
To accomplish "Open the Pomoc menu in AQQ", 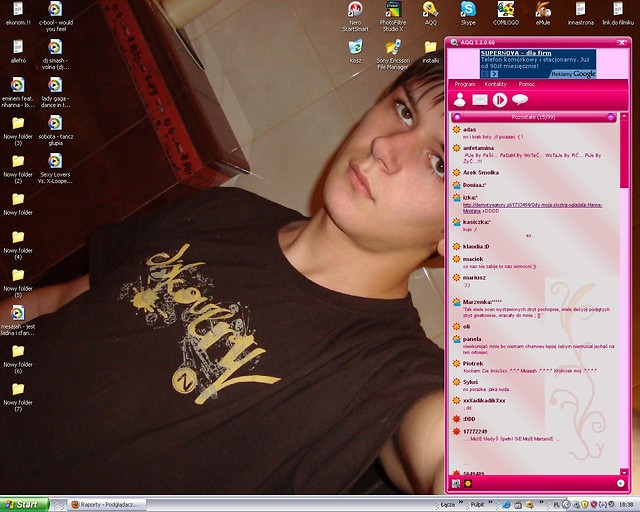I will (x=527, y=84).
